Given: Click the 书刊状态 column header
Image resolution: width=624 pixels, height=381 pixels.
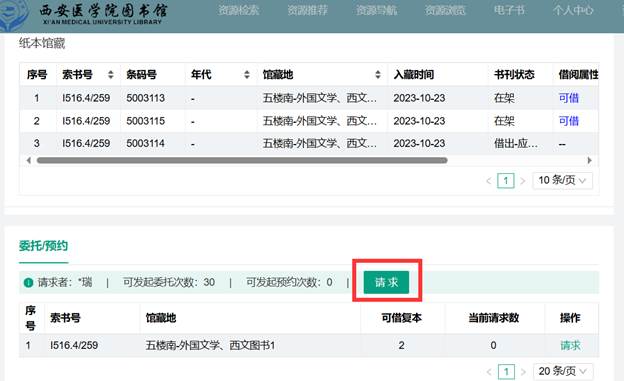Looking at the screenshot, I should point(514,74).
